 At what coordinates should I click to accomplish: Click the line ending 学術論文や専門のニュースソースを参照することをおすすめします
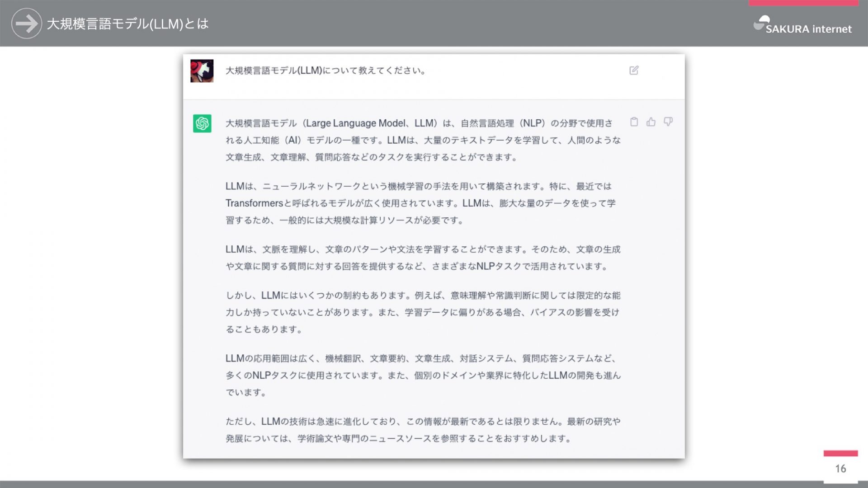(399, 439)
